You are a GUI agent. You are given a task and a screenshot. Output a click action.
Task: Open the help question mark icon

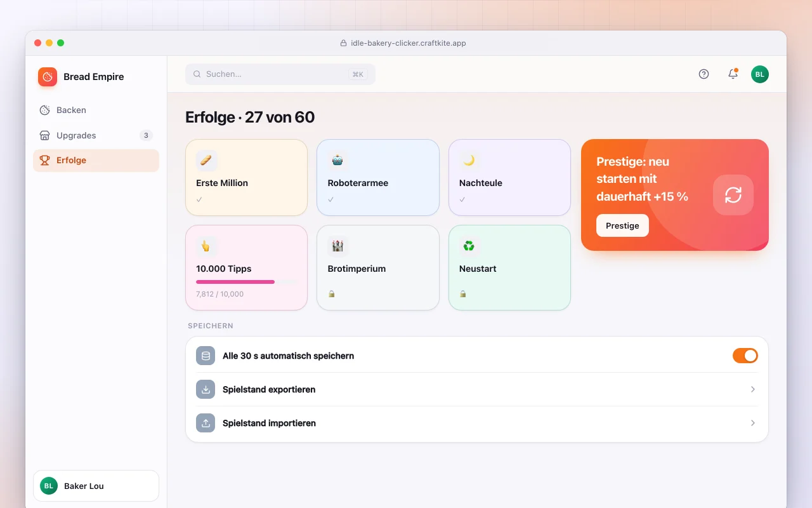pos(704,74)
